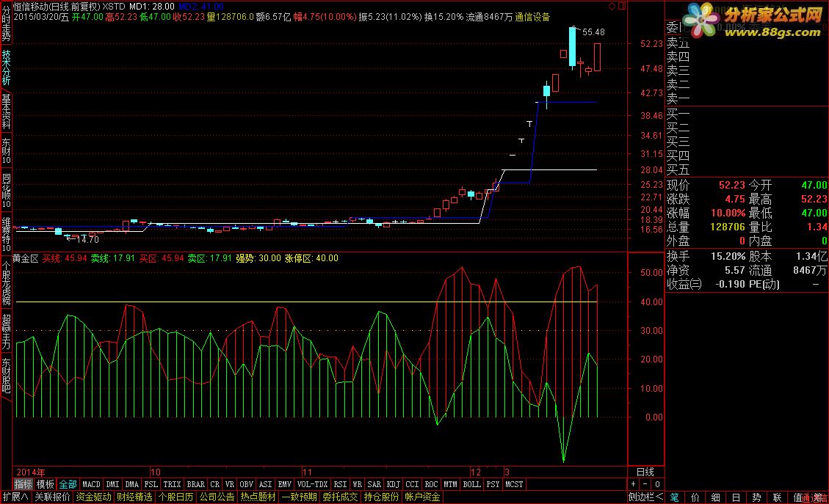
Task: Click the 黄金区 indicator name label
Action: [26, 258]
